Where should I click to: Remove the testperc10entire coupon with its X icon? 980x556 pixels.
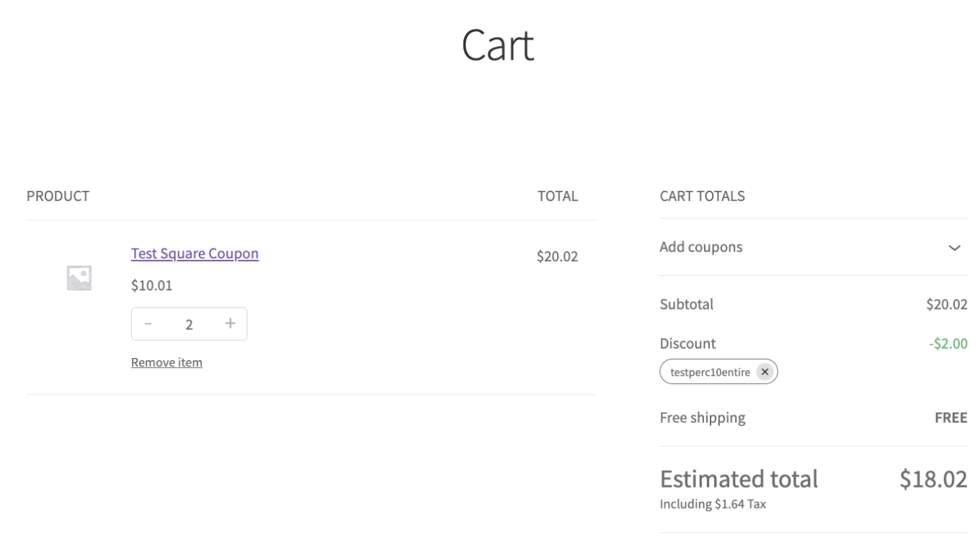pyautogui.click(x=765, y=372)
